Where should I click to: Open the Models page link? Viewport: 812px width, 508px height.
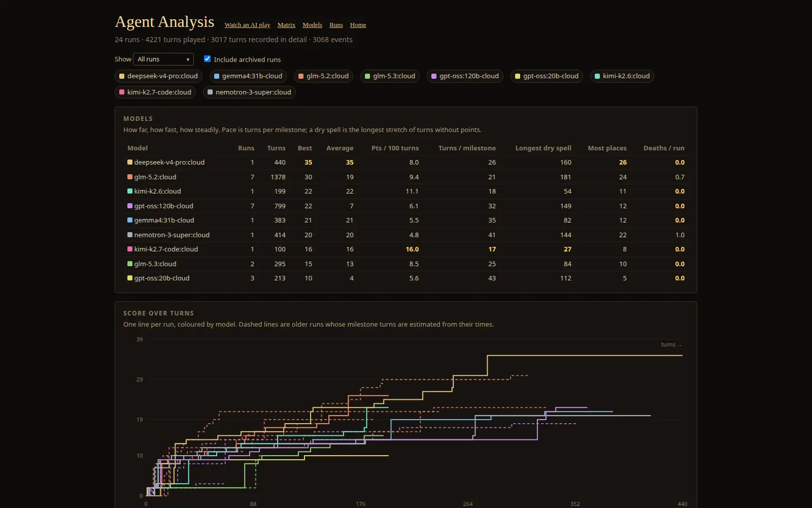[x=312, y=25]
